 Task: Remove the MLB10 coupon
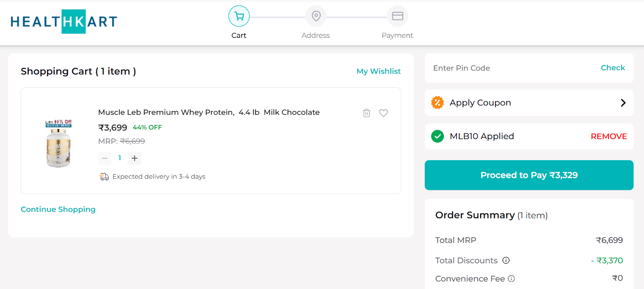pos(608,136)
